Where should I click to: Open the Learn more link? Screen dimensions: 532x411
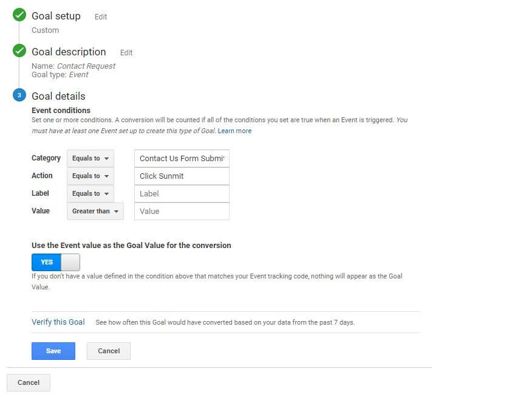tap(234, 131)
